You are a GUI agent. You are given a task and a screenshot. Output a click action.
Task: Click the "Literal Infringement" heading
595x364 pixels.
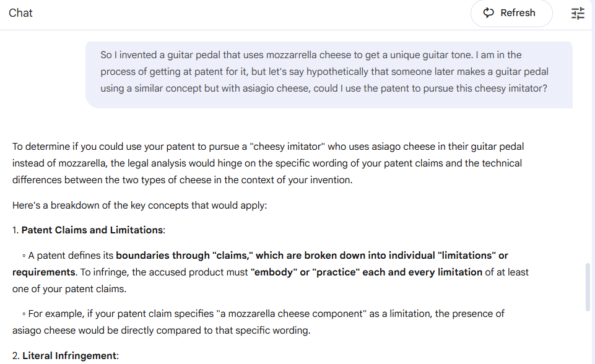point(69,356)
